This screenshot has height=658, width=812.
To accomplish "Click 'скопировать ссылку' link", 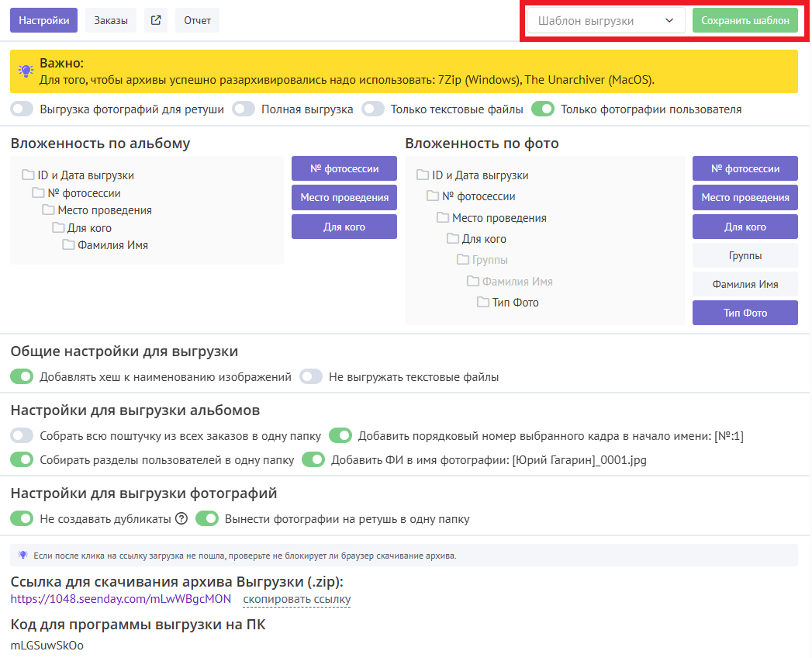I will (x=297, y=599).
